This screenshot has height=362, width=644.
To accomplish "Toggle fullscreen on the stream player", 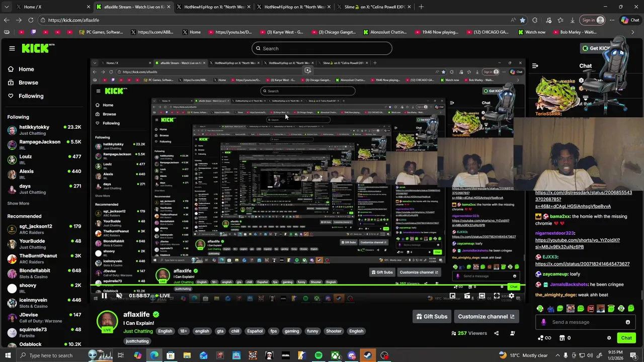I will [496, 296].
